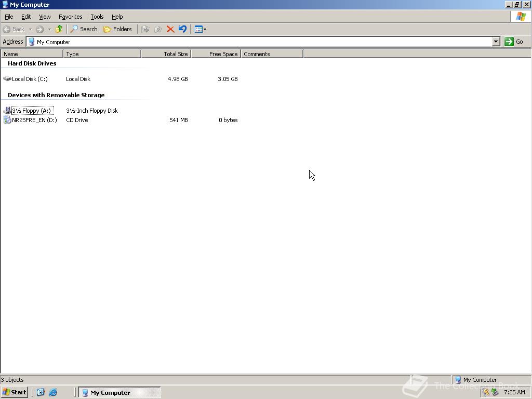Screen dimensions: 532x399
Task: Click the keys icon in system tray
Action: coord(486,392)
